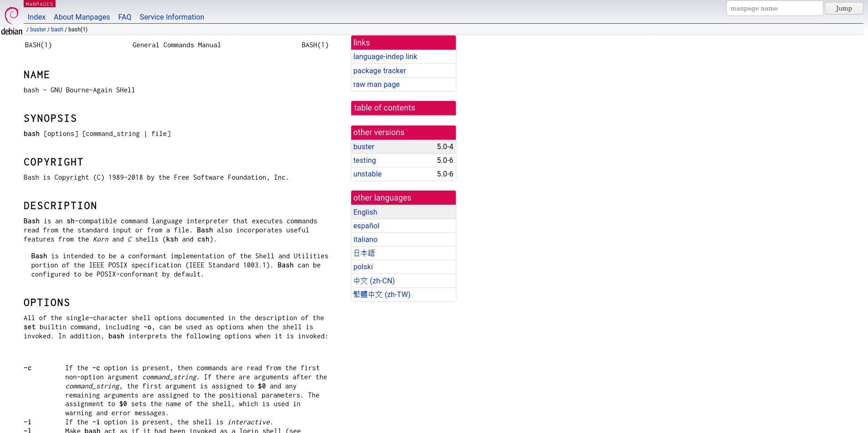Screen dimensions: 868x433
Task: Click the Jump button
Action: 844,8
